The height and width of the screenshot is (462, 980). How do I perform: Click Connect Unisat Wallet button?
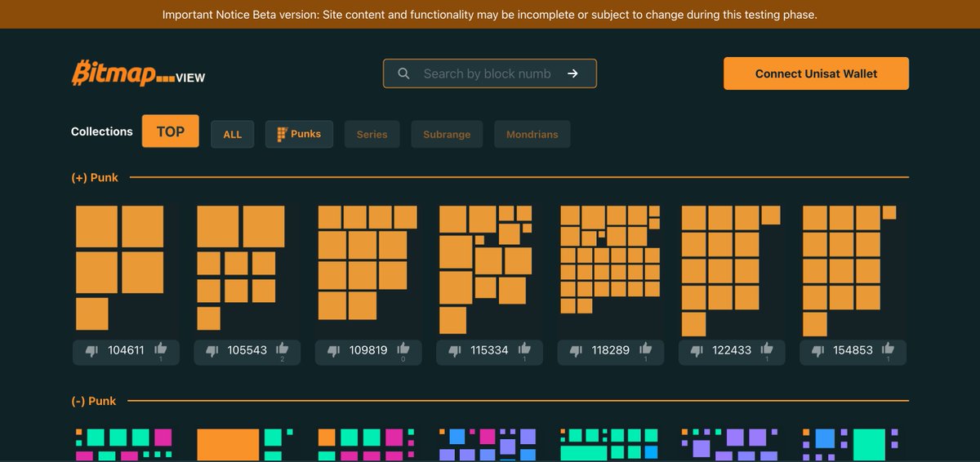[x=816, y=73]
